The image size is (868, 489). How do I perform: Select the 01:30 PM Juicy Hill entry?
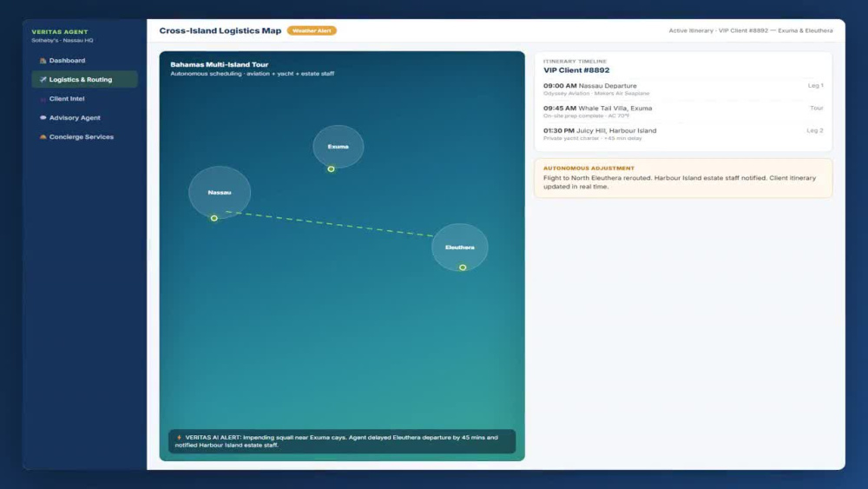[683, 134]
